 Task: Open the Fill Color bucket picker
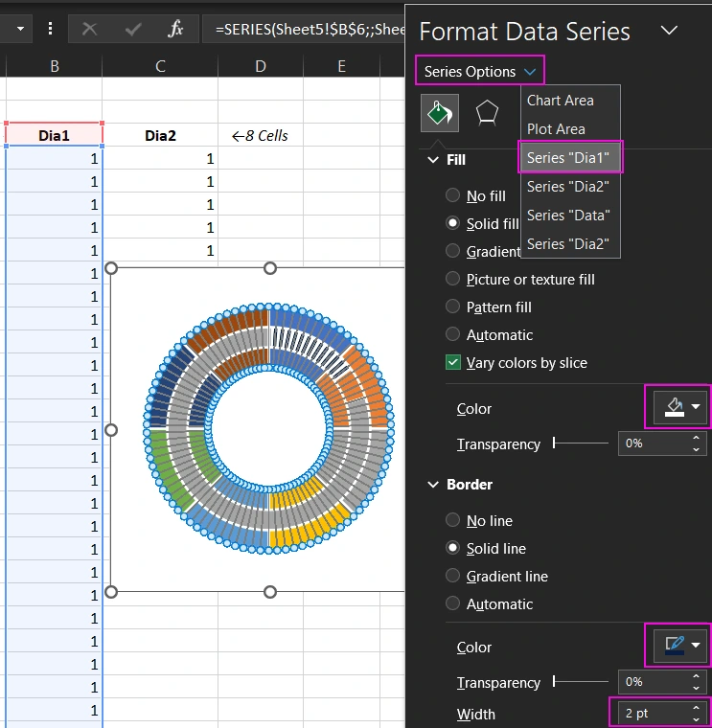681,408
